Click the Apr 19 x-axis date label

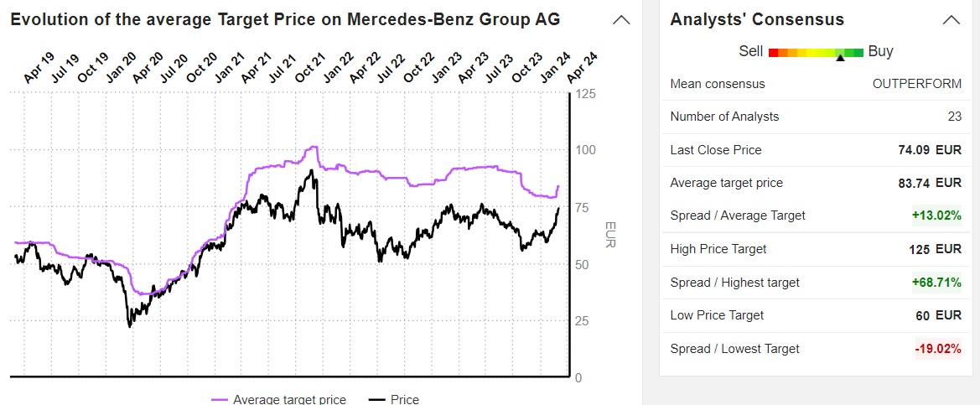coord(39,68)
